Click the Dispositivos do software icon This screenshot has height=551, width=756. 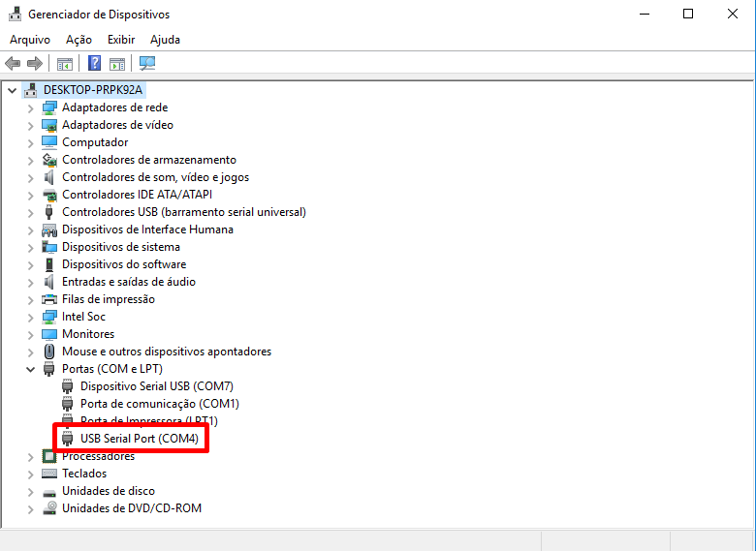tap(49, 264)
